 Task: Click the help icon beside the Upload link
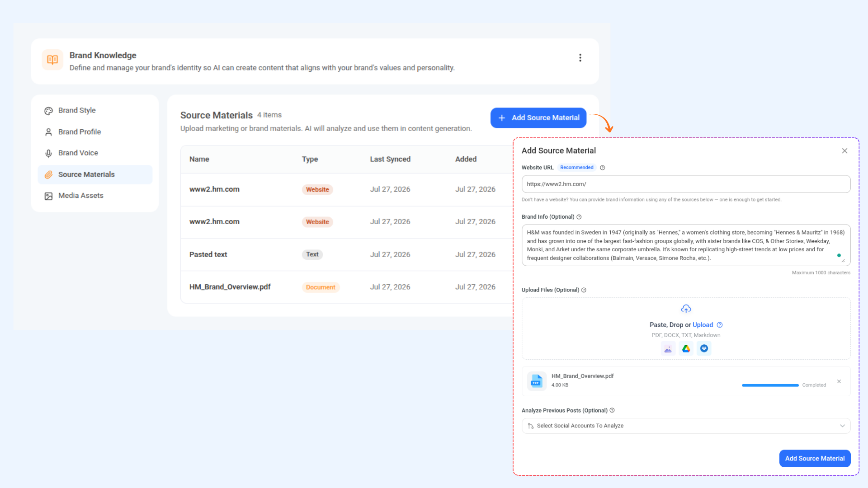[720, 325]
